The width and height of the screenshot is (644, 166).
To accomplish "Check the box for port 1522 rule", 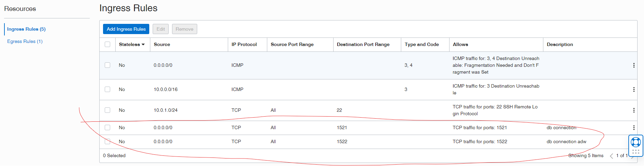I will tap(107, 141).
